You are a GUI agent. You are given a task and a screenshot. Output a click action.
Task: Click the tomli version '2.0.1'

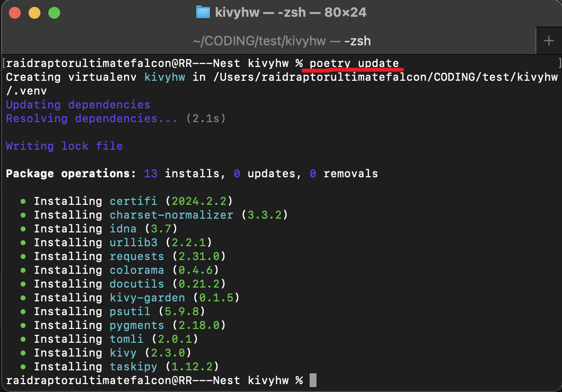pos(175,339)
